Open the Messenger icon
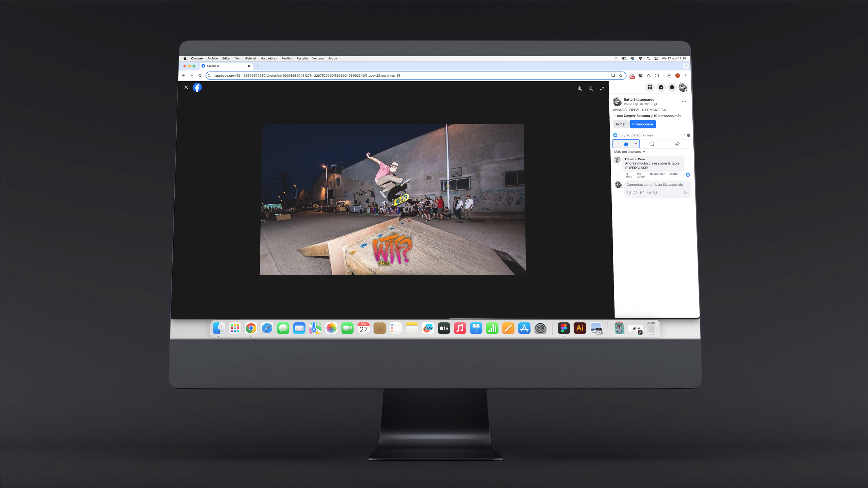The height and width of the screenshot is (488, 868). point(661,87)
